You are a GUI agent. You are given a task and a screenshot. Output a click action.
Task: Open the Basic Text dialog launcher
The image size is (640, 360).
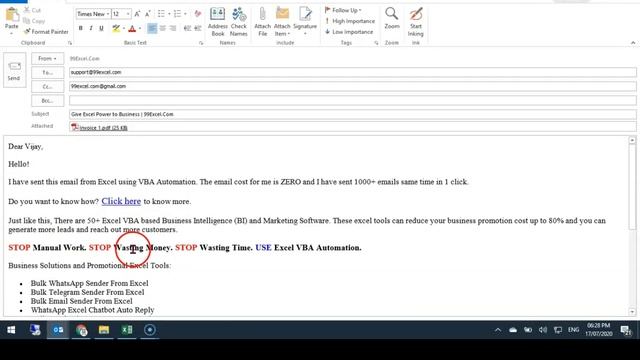click(x=201, y=43)
